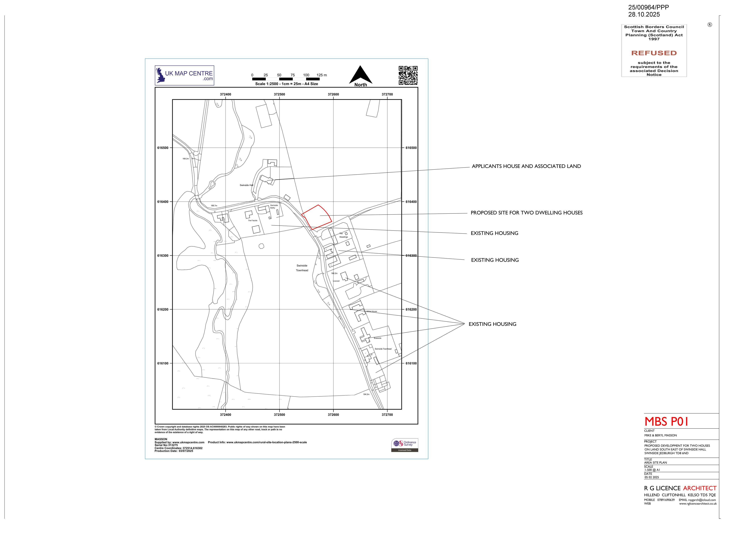Screen dimensions: 756x534
Task: Open the rural-site-location-plans-2500-scale product link
Action: tap(267, 442)
